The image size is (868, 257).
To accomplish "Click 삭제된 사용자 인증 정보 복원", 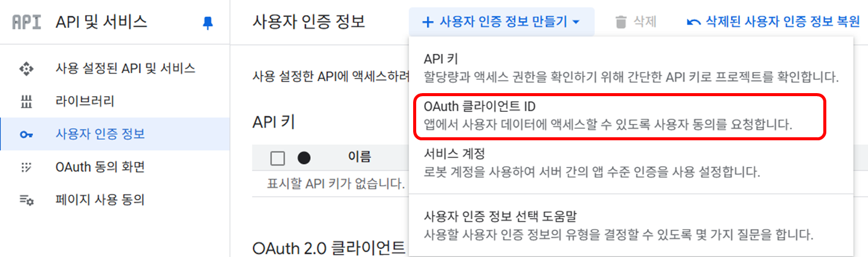I will pos(773,22).
